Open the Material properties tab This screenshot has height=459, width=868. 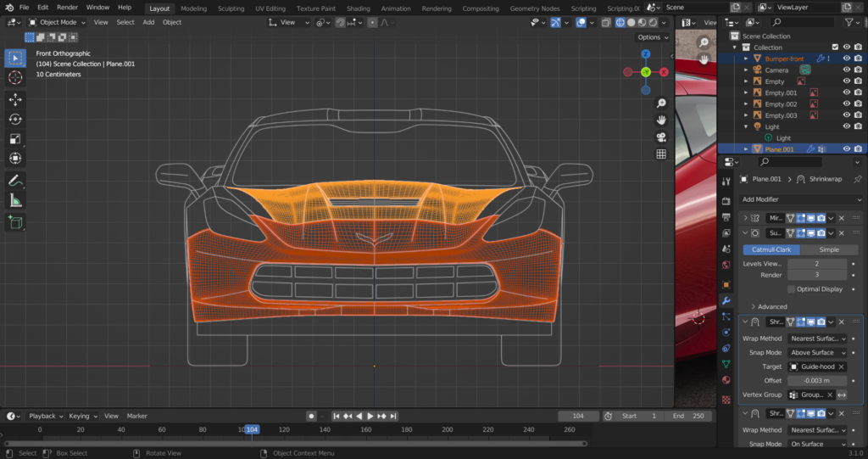click(726, 380)
